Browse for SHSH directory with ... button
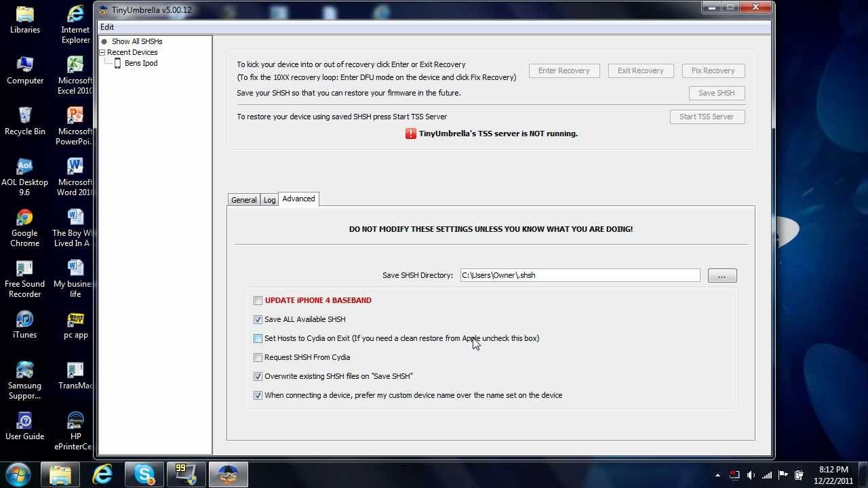Image resolution: width=868 pixels, height=488 pixels. (722, 275)
